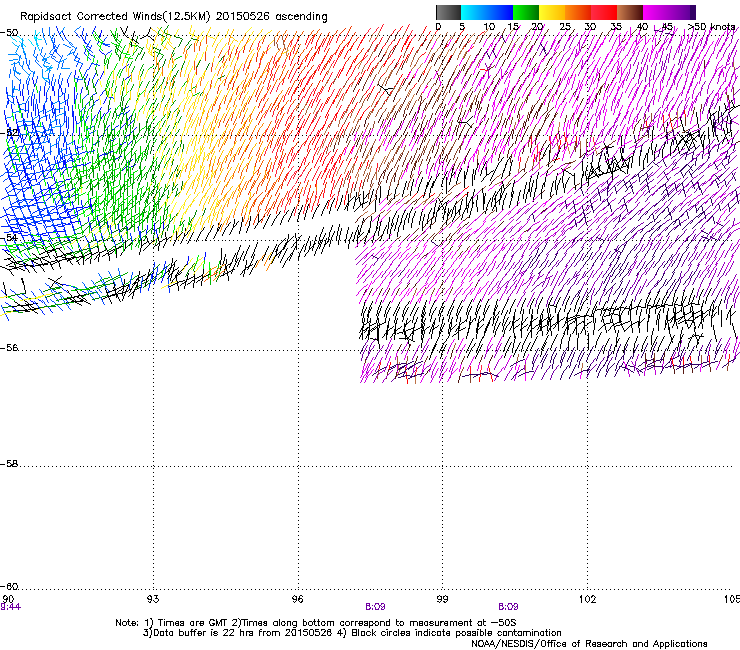Click the '-56' latitude axis label
Viewport: 740px width, 650px height.
point(9,348)
